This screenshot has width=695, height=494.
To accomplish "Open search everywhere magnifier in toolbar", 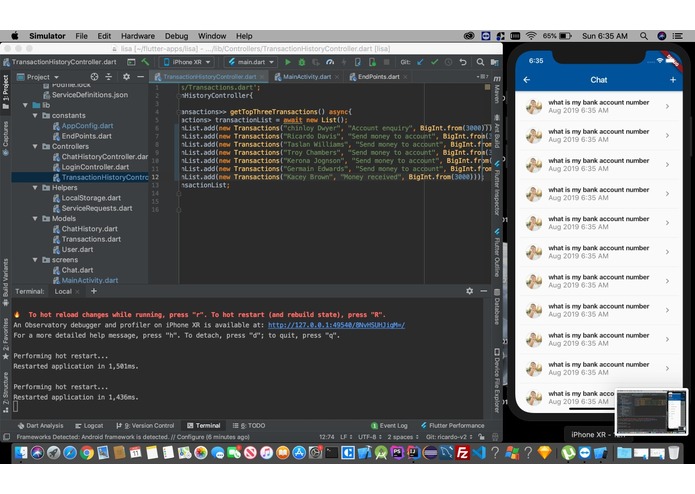I will (480, 62).
